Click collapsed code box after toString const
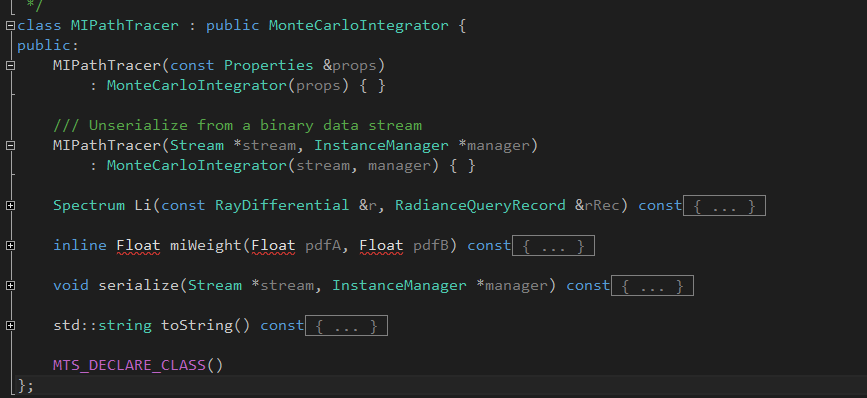The image size is (867, 398). (x=346, y=326)
